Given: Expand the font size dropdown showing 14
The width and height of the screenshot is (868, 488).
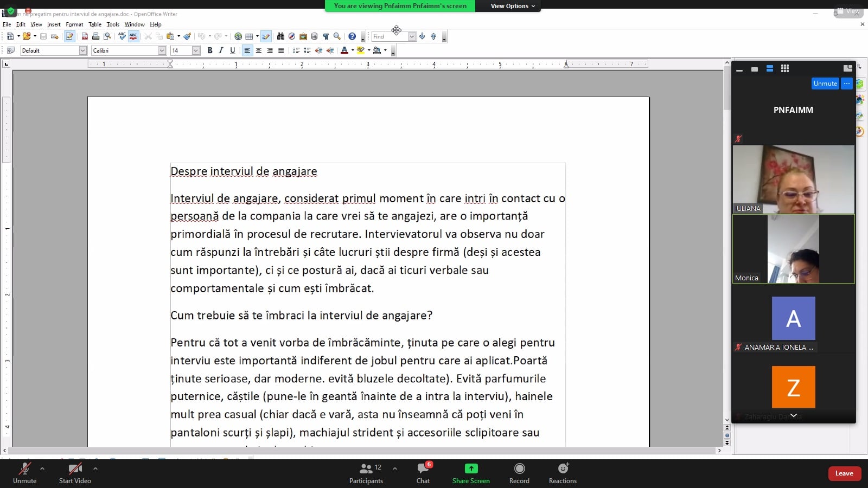Looking at the screenshot, I should point(196,50).
